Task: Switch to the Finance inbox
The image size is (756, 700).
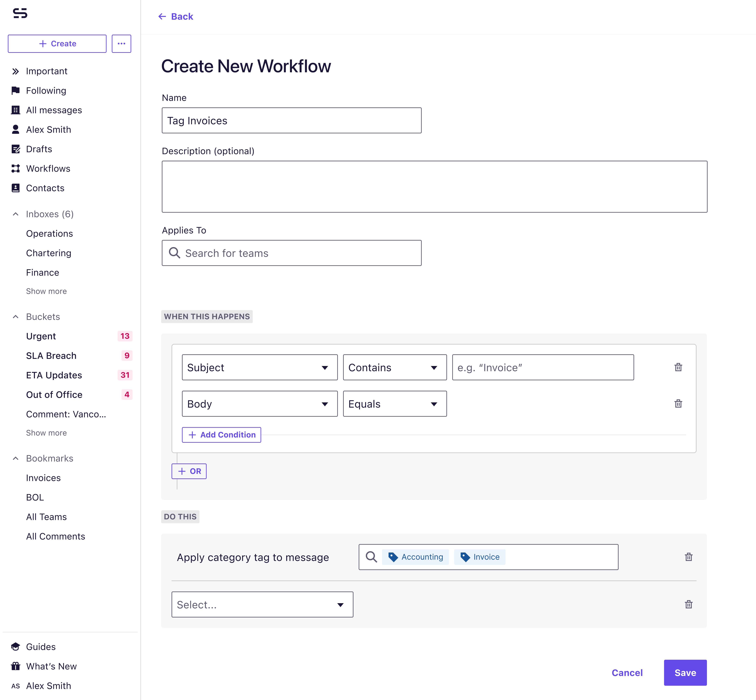Action: tap(42, 272)
